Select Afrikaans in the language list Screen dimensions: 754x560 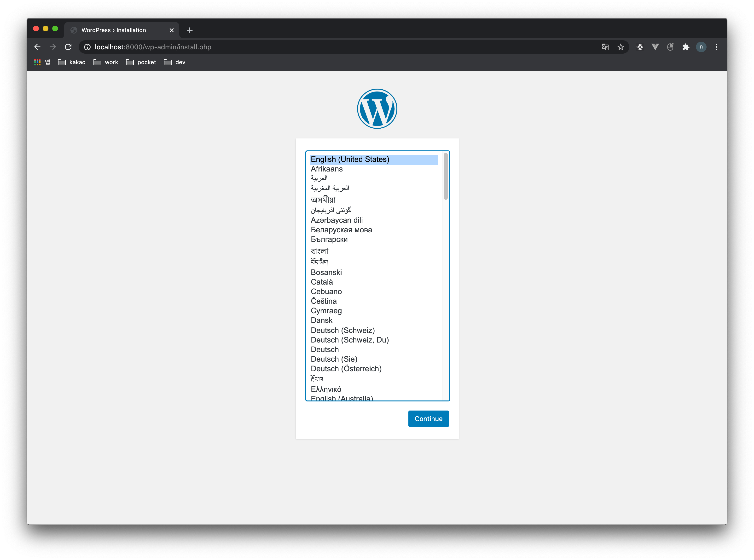click(327, 169)
